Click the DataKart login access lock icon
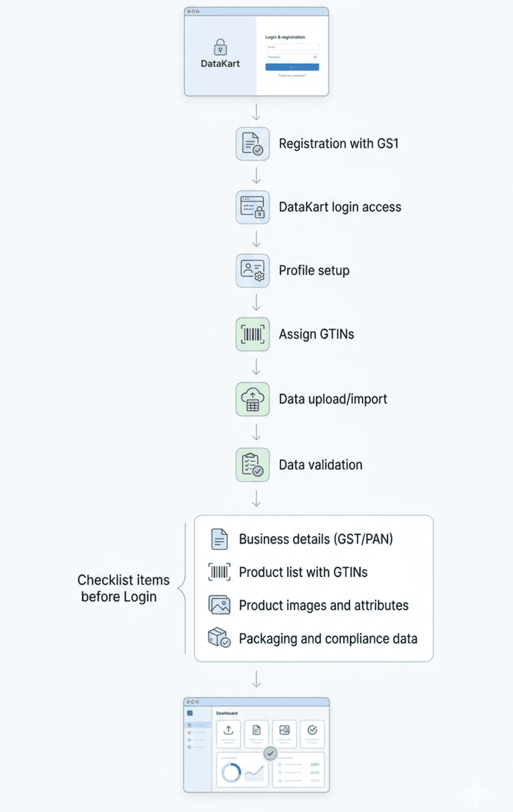Image resolution: width=513 pixels, height=812 pixels. 252,207
